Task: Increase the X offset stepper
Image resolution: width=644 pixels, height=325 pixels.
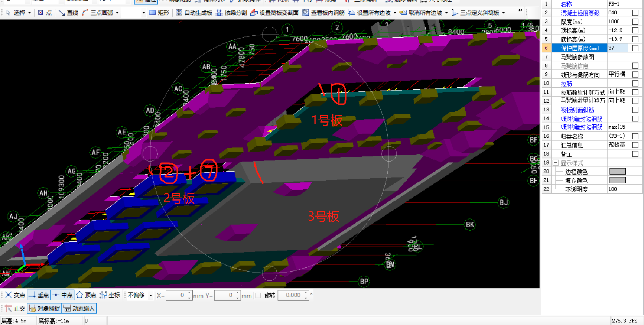Action: 189,293
